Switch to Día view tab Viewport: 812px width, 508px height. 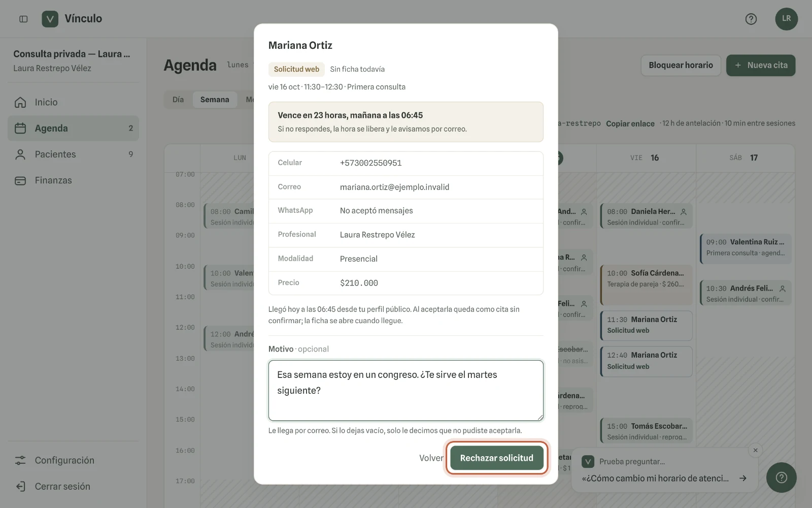pos(178,100)
